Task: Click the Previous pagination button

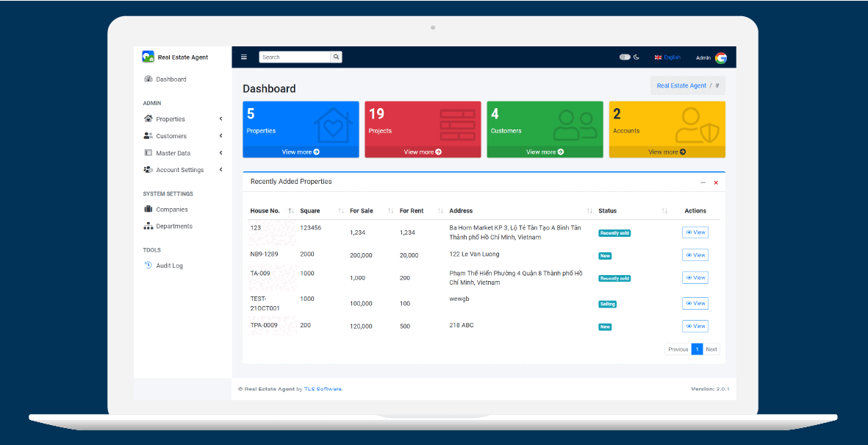Action: point(678,349)
